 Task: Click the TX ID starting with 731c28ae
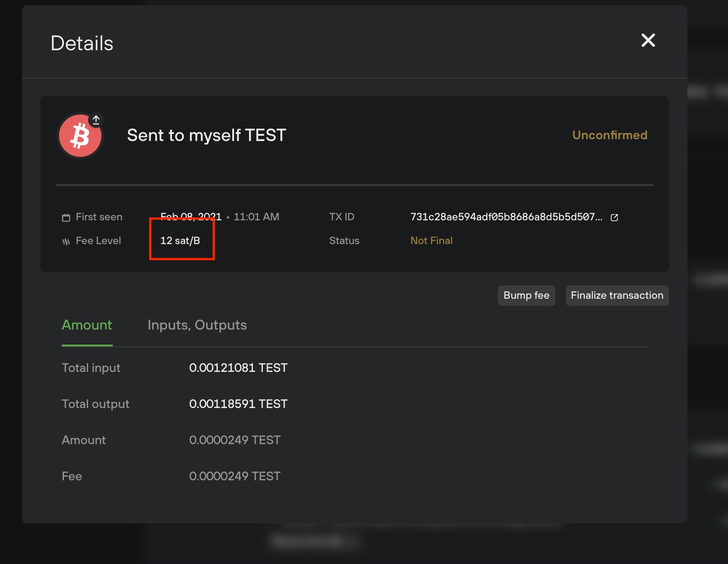point(507,217)
